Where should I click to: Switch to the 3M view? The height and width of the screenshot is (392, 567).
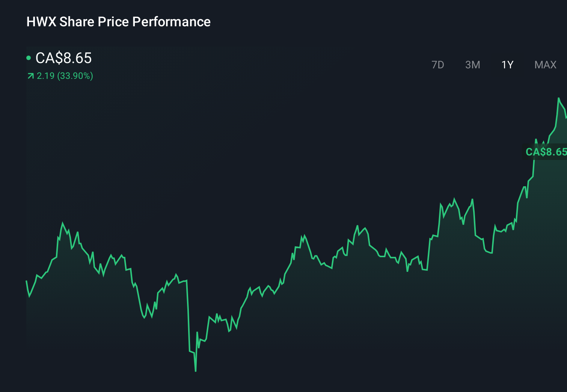473,65
